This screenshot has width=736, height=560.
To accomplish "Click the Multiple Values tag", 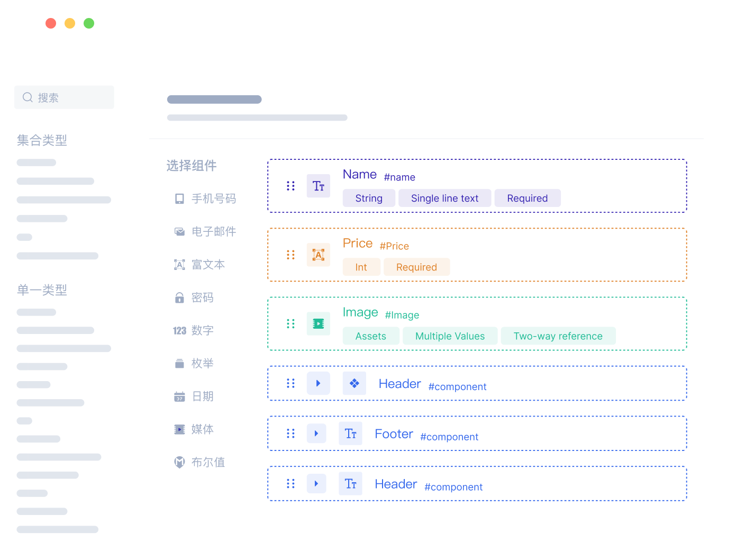I will tap(450, 336).
